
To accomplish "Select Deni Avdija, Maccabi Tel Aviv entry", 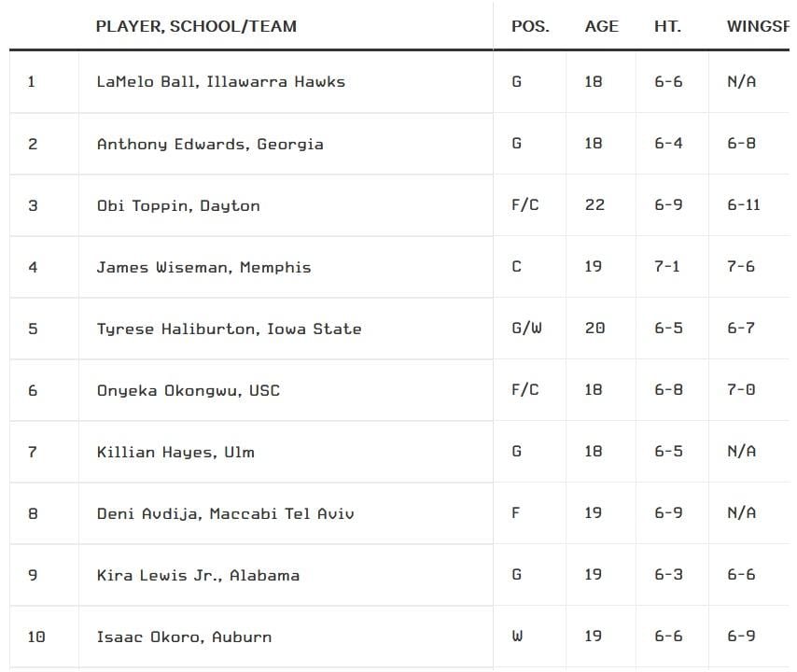I will [225, 513].
